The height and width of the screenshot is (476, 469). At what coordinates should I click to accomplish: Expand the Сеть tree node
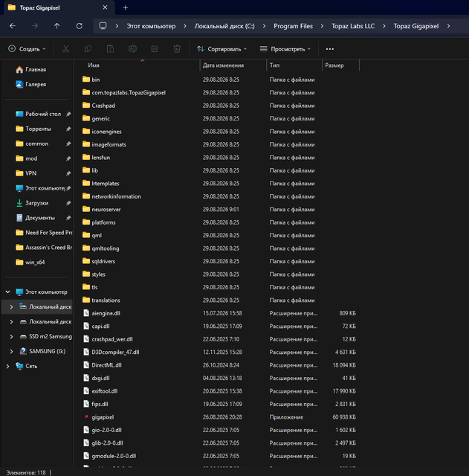pyautogui.click(x=8, y=366)
